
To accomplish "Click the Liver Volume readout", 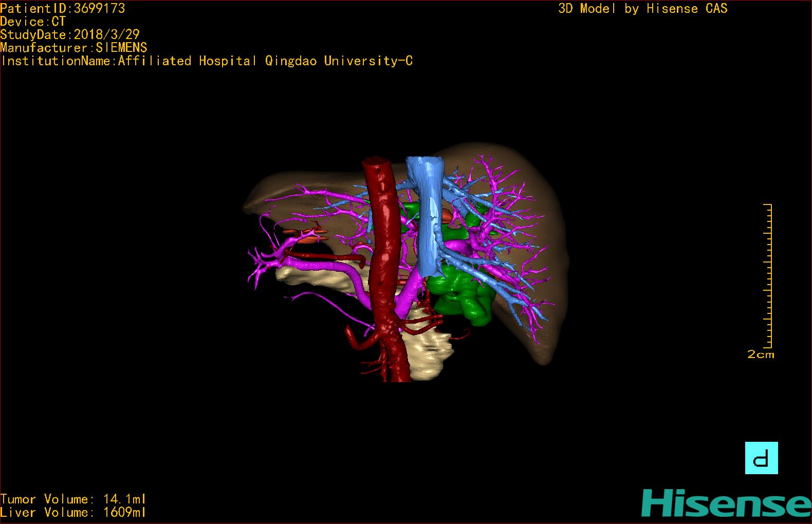I will tap(73, 512).
